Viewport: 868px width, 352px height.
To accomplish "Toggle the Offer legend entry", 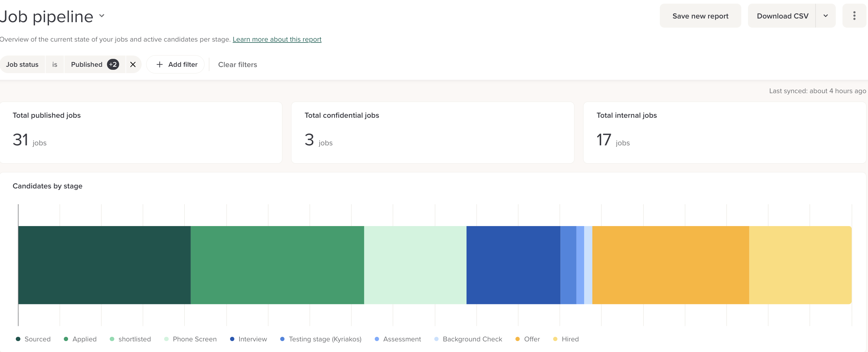I will [x=528, y=339].
